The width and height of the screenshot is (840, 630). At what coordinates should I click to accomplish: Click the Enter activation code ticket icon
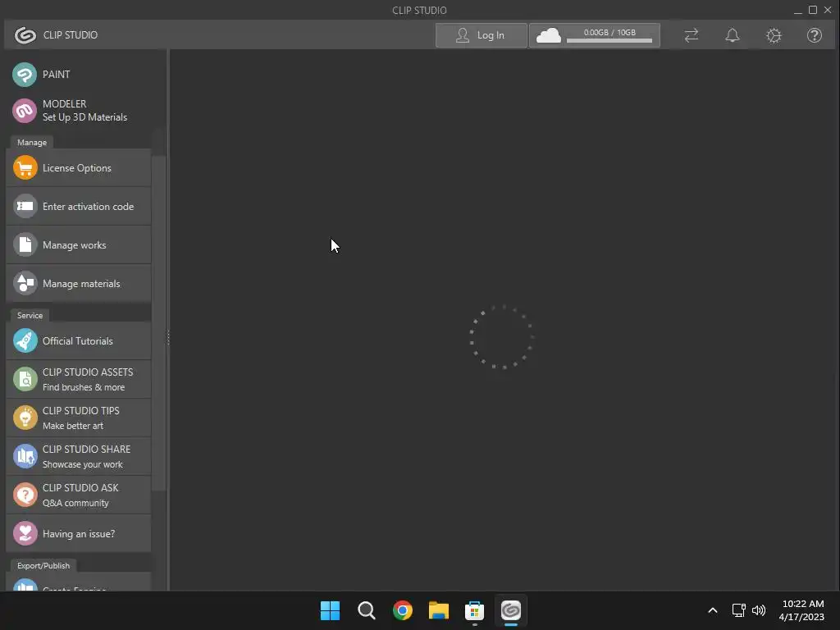25,206
